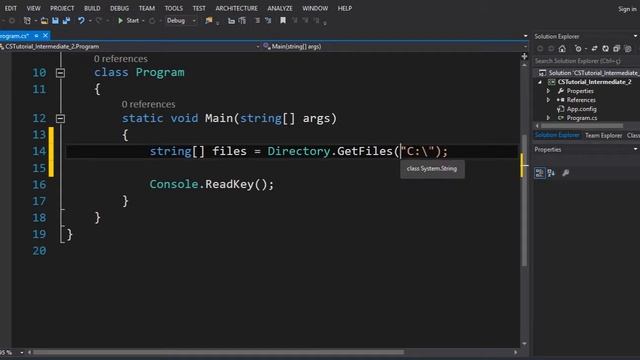Open the BUILD menu
640x360 pixels.
(x=92, y=8)
